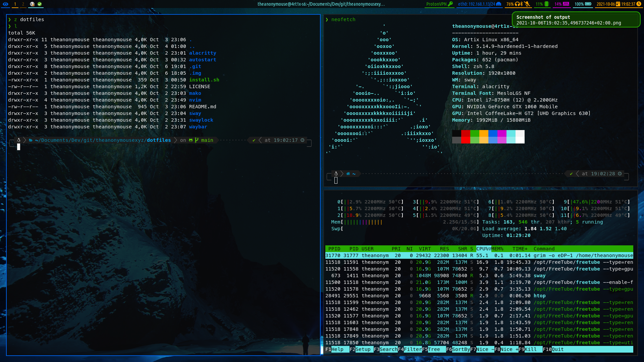Switch to workspace 2 in the bar
The width and height of the screenshot is (644, 362).
click(x=23, y=4)
